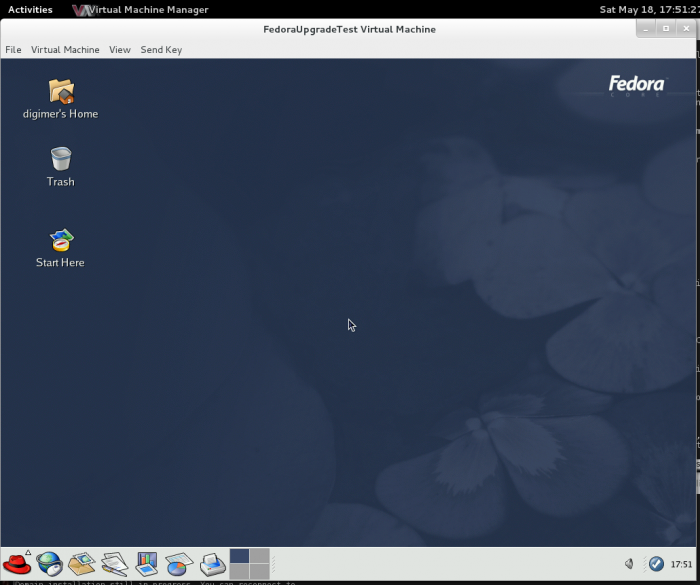Screen dimensions: 700x585
Task: Open the View menu
Action: (x=120, y=49)
